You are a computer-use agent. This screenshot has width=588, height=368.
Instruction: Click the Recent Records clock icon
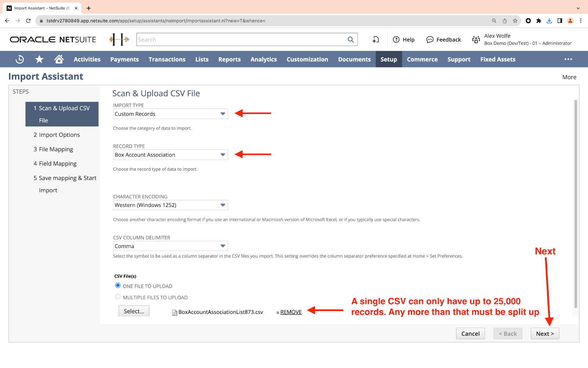[x=20, y=59]
